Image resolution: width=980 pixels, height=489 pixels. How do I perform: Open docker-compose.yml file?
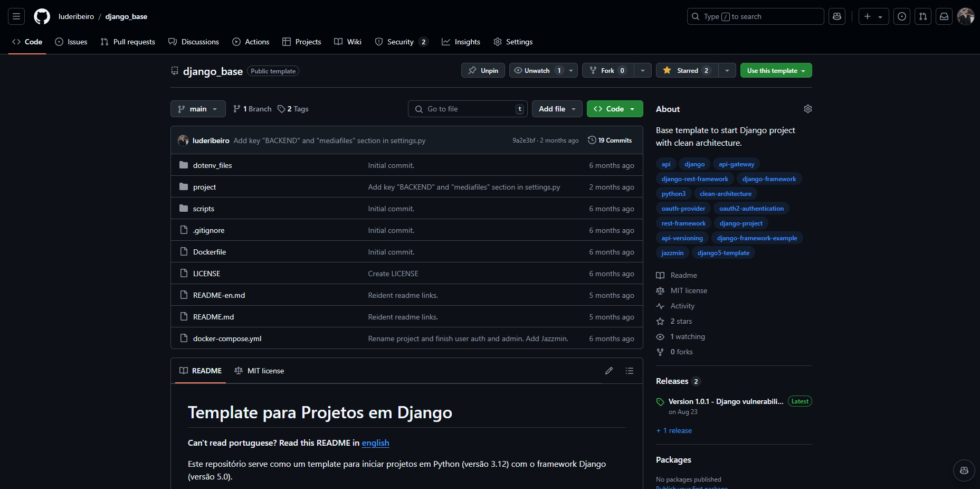point(227,338)
